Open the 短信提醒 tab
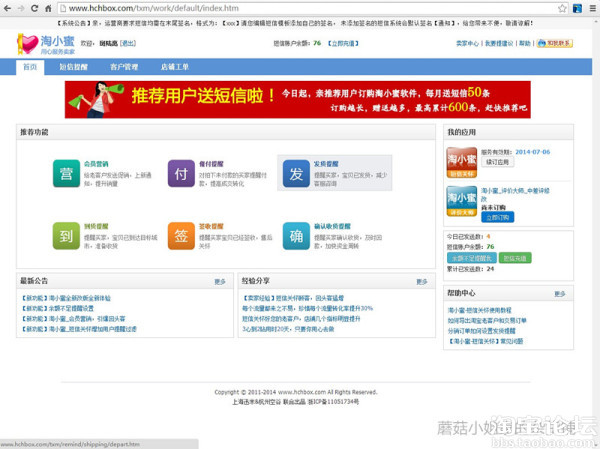The image size is (600, 449). click(73, 67)
